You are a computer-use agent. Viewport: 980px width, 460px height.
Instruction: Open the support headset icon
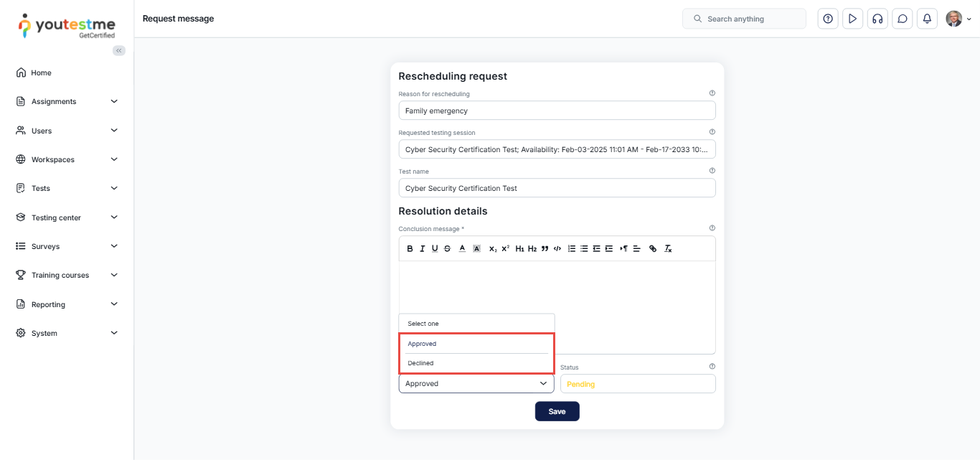(877, 19)
